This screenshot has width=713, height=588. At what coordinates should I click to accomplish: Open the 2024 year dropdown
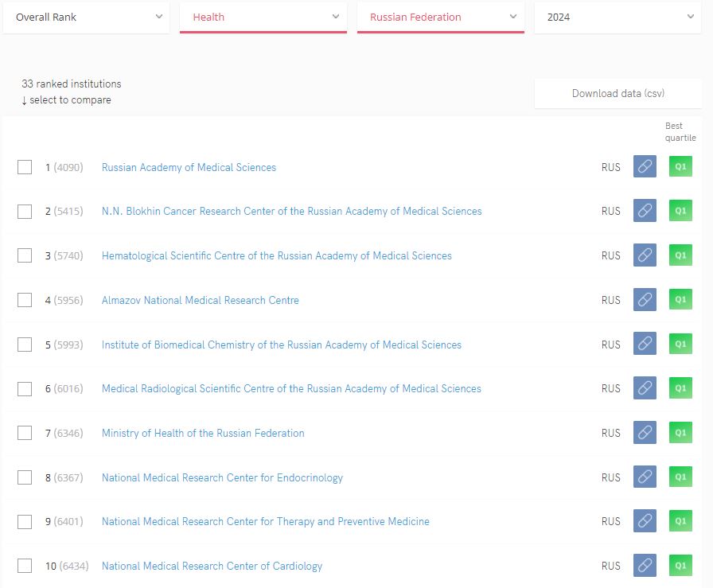point(618,17)
